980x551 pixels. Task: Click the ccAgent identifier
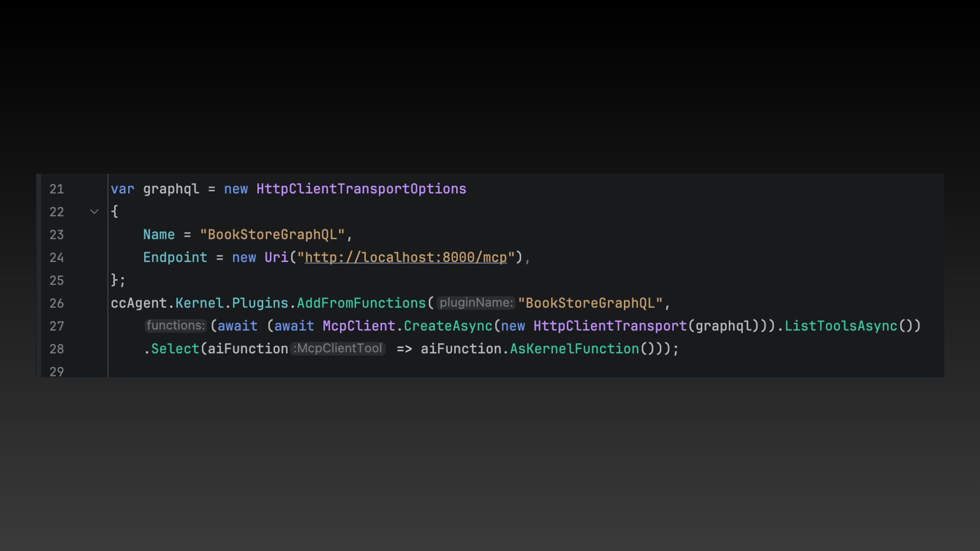coord(138,303)
